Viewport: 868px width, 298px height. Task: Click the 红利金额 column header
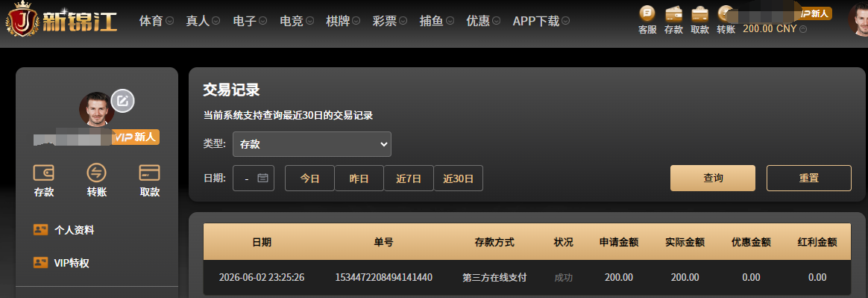pos(817,242)
